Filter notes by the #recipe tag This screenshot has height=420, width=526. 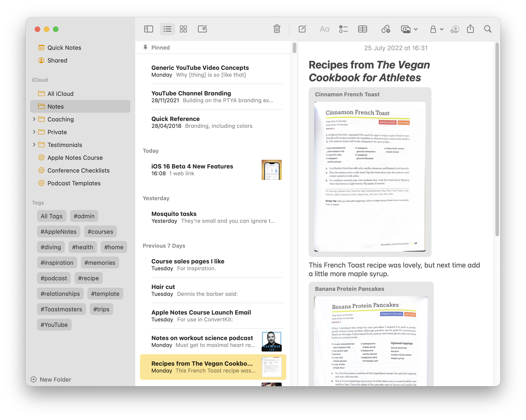(x=88, y=278)
